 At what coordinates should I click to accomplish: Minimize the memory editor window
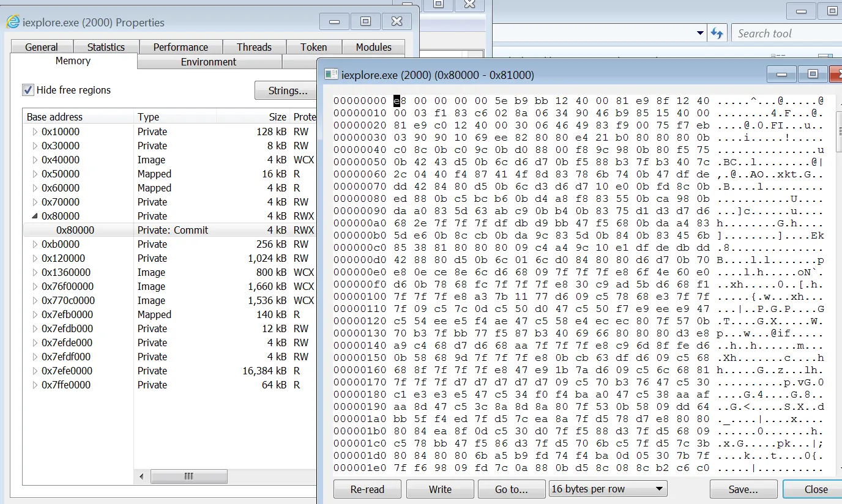[x=782, y=74]
